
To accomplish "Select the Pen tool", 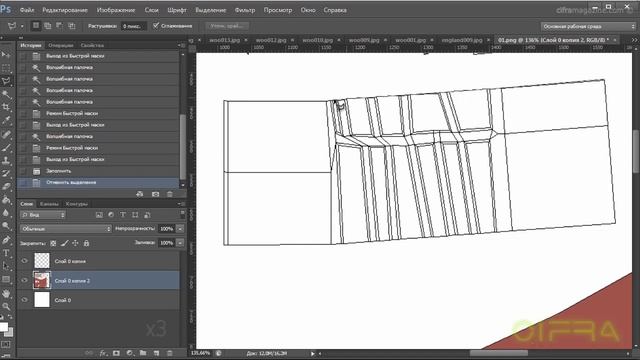I will [x=6, y=240].
